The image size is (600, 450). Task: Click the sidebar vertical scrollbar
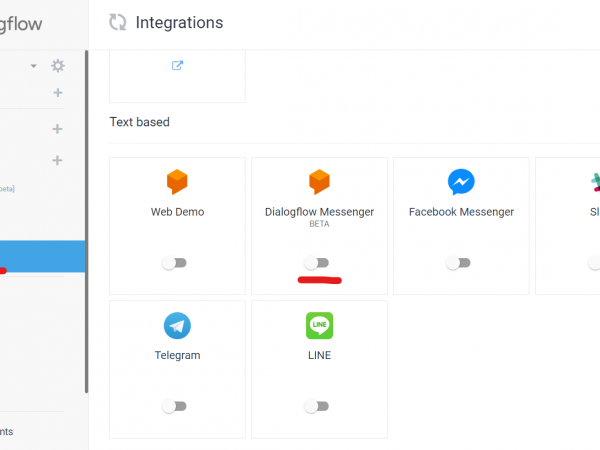pos(86,221)
